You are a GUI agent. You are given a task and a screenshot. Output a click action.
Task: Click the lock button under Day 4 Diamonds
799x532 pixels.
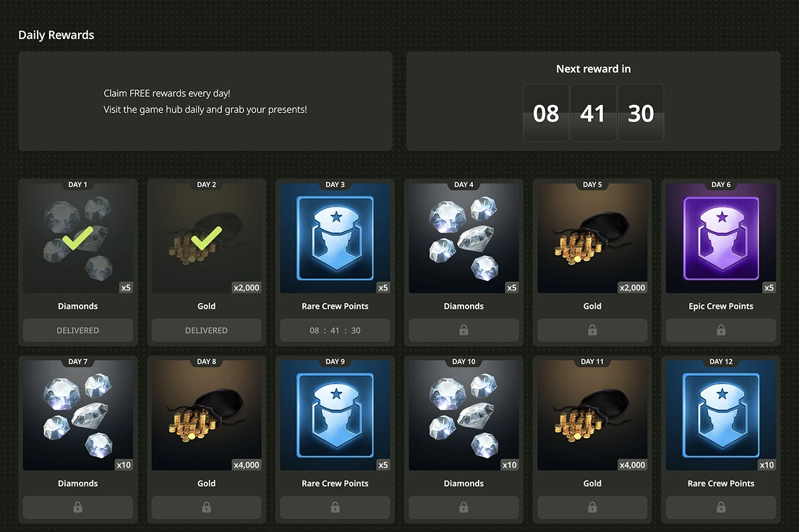pos(463,330)
